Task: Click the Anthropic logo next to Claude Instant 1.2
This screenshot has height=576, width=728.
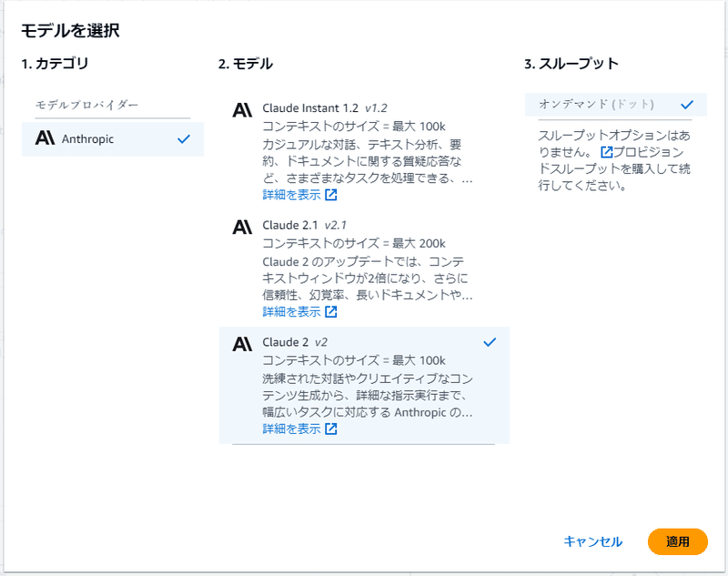Action: (x=242, y=111)
